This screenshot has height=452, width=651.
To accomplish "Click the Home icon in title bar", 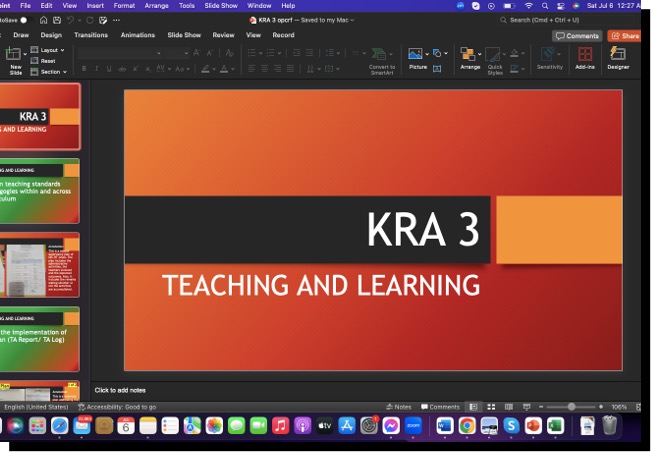I will 43,20.
